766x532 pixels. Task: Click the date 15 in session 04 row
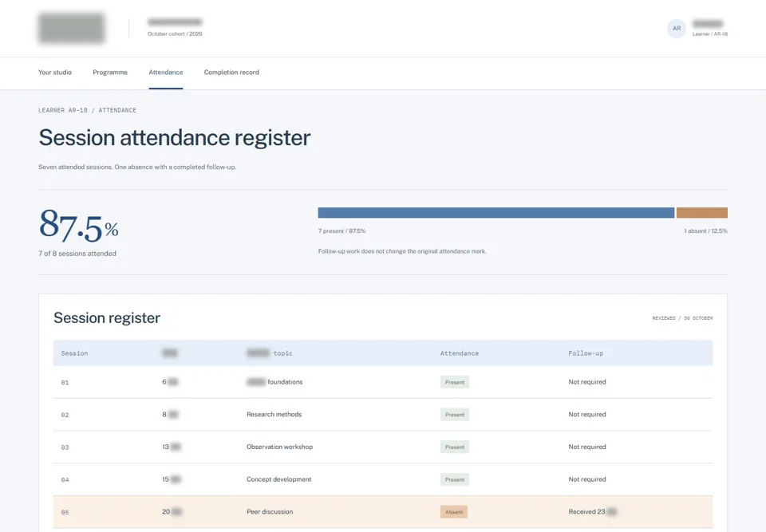click(171, 479)
